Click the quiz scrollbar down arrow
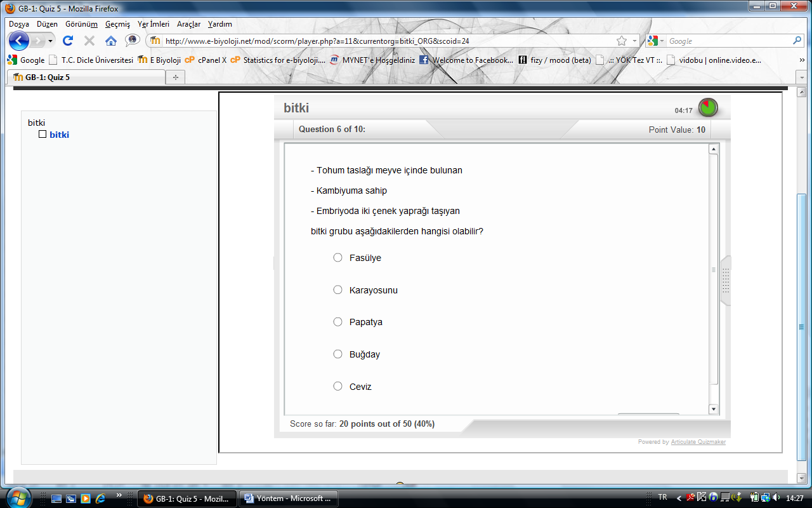This screenshot has height=508, width=812. [714, 409]
